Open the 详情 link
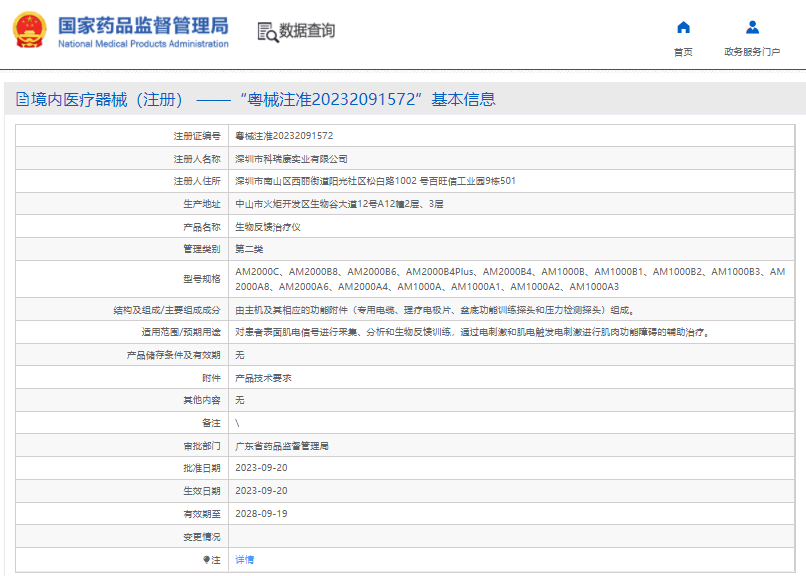The width and height of the screenshot is (806, 576). (x=244, y=560)
